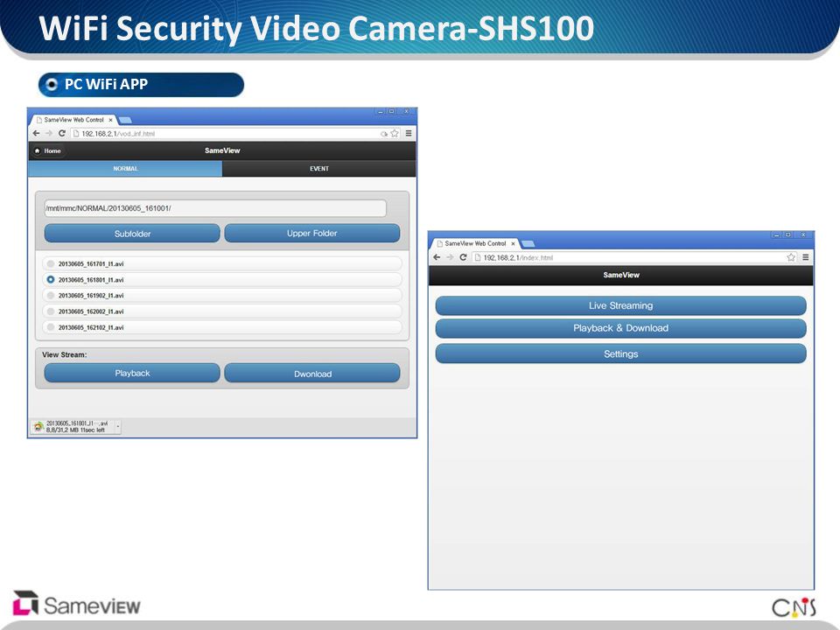
Task: Bookmark star in left browser window
Action: click(395, 133)
